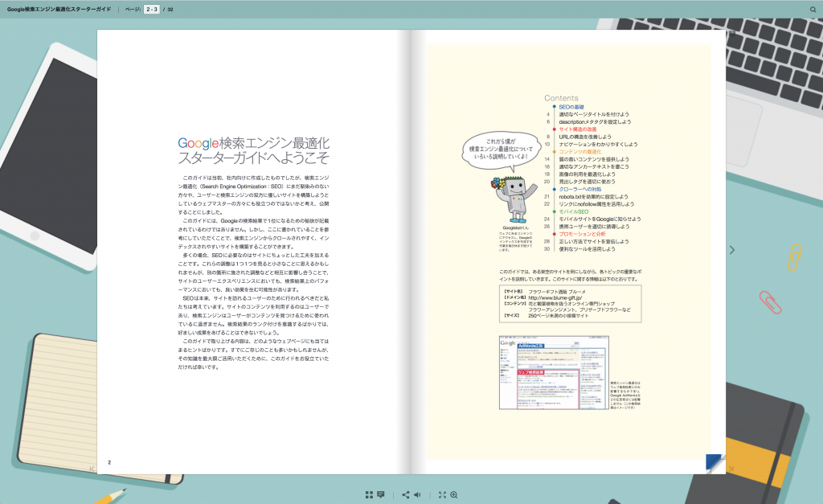823x504 pixels.
Task: Open the notes comment panel
Action: [x=381, y=494]
